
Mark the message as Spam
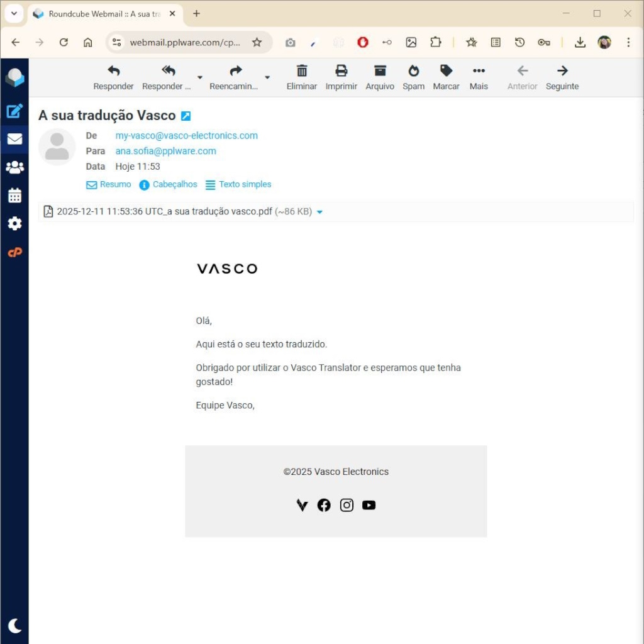click(413, 77)
